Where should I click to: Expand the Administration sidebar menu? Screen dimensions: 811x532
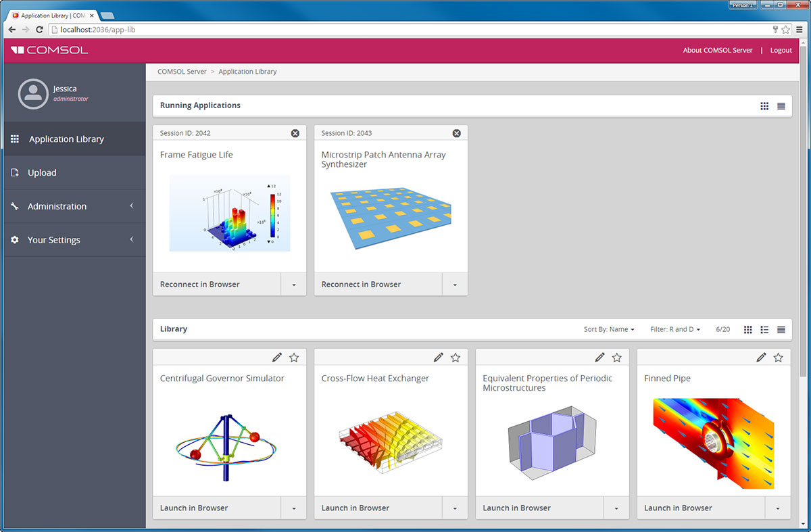pos(73,206)
